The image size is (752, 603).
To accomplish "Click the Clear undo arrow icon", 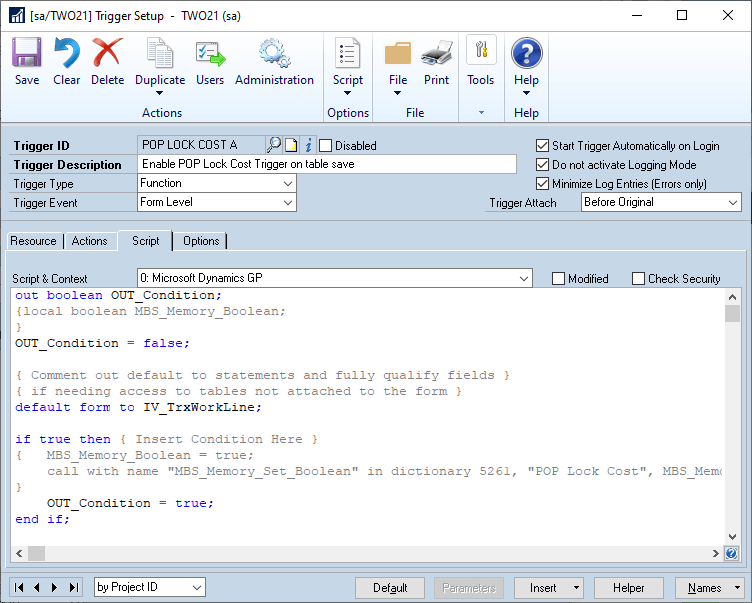I will [66, 52].
